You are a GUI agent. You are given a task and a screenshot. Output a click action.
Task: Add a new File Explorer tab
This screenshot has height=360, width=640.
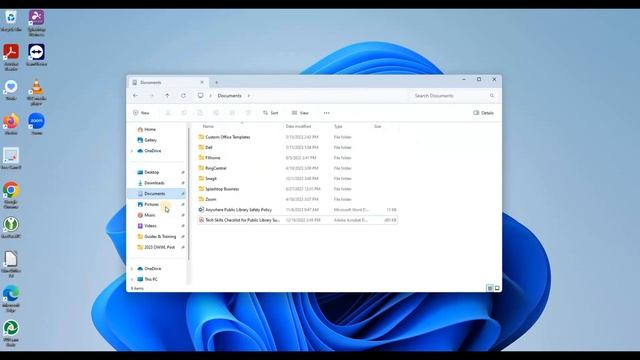(216, 82)
